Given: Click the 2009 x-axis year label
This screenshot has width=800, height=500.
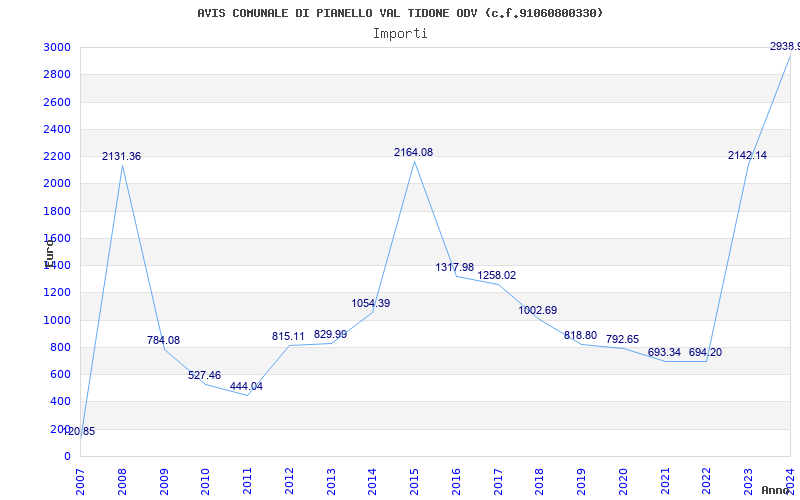Looking at the screenshot, I should (164, 481).
